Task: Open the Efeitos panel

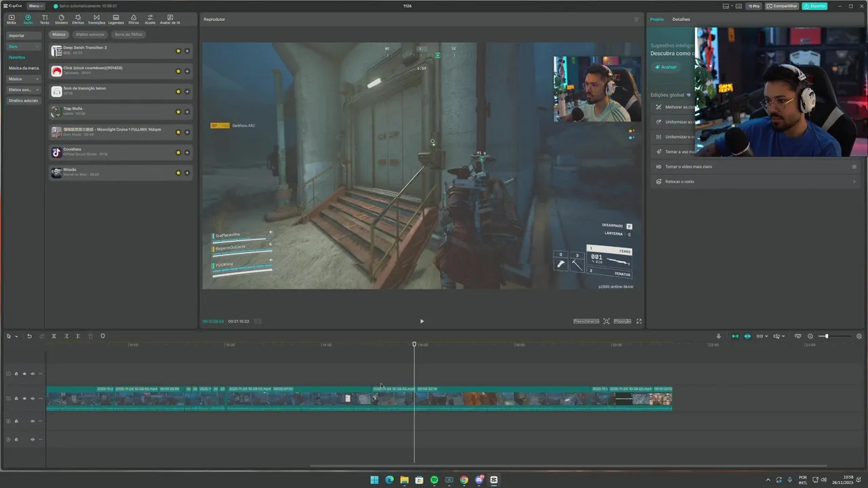Action: [x=78, y=19]
